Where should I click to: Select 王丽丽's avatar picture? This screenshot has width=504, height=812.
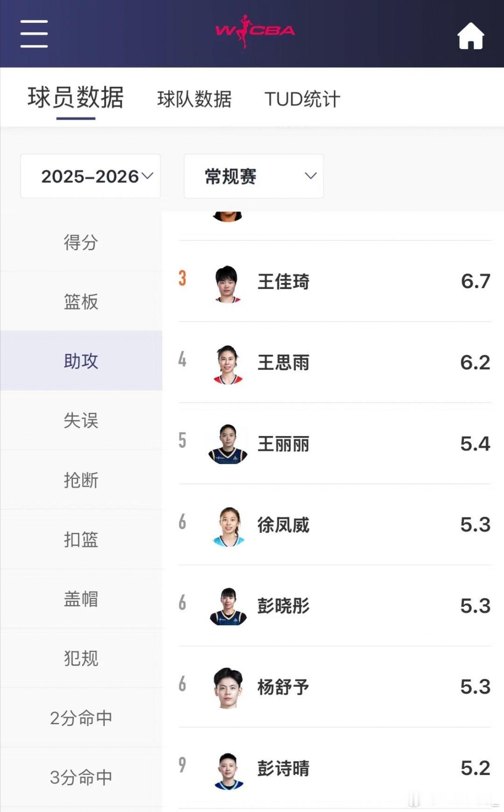228,445
